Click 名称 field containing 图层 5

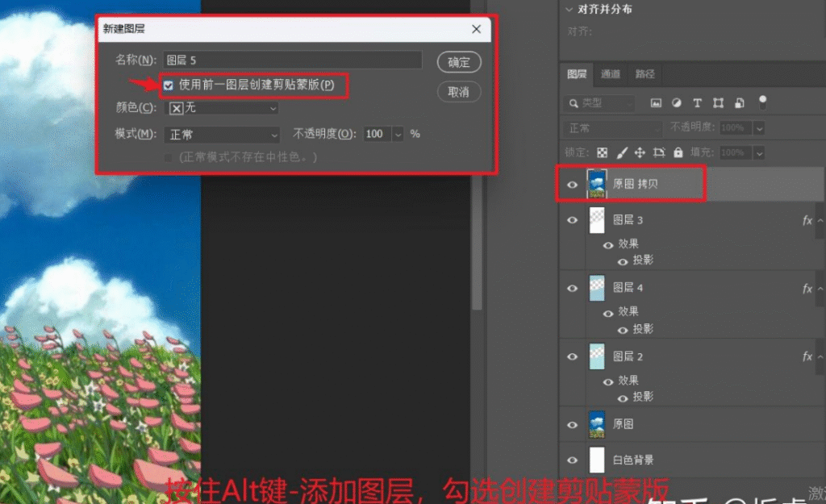pyautogui.click(x=292, y=60)
